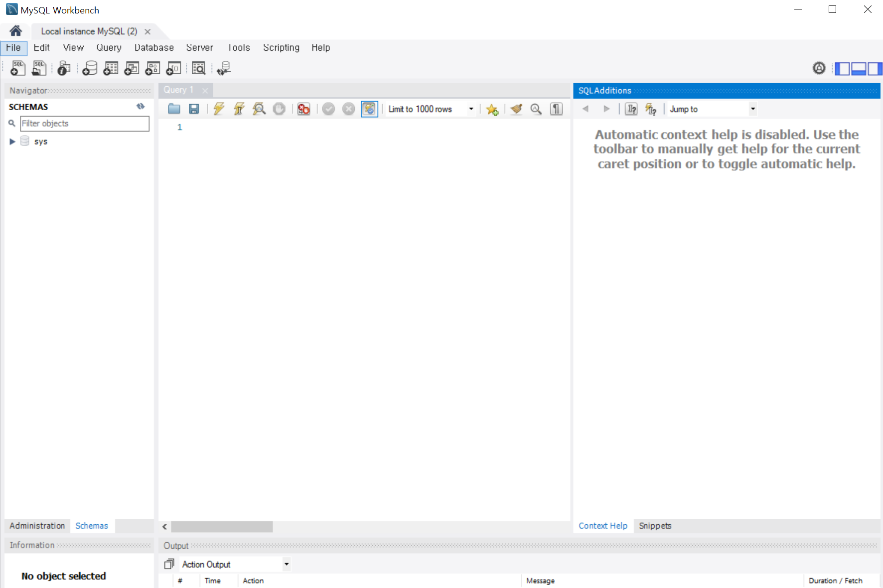Toggle the right SQL Additions panel

click(x=875, y=68)
